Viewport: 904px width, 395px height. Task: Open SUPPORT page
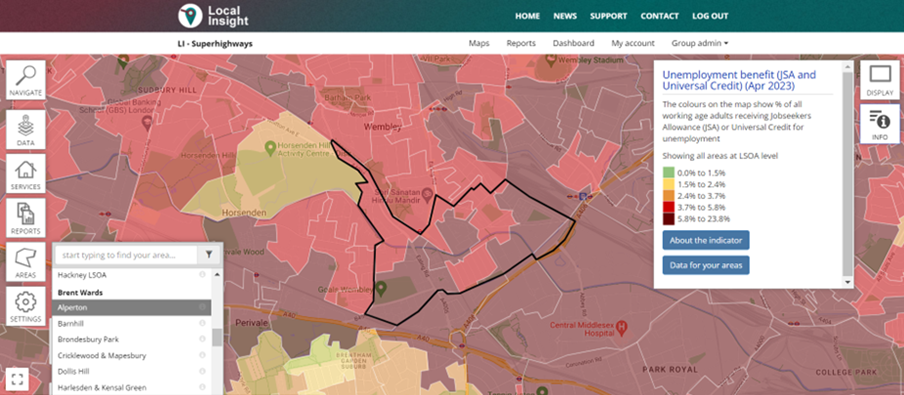coord(608,16)
